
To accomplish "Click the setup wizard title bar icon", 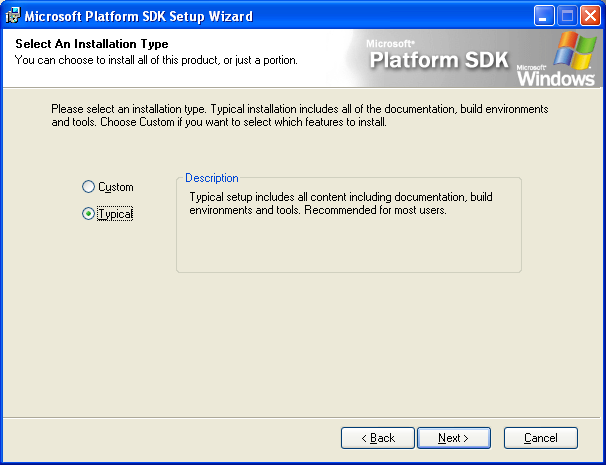I will click(12, 16).
